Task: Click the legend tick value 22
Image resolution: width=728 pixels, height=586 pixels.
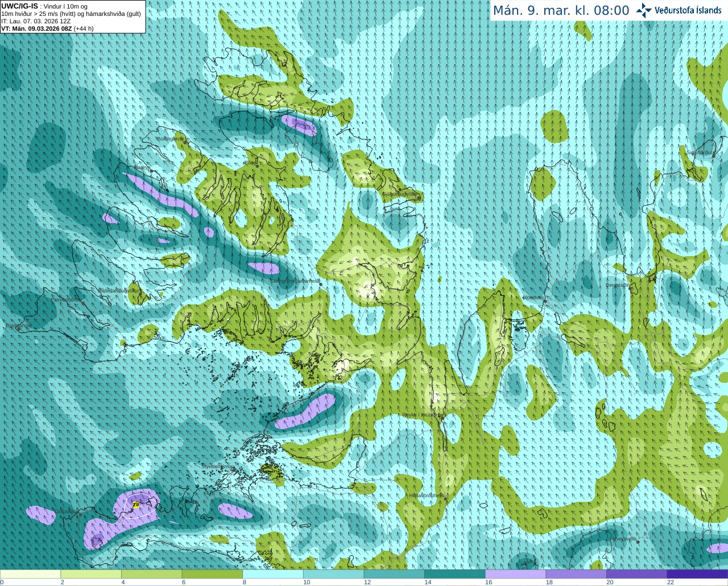Action: [671, 582]
